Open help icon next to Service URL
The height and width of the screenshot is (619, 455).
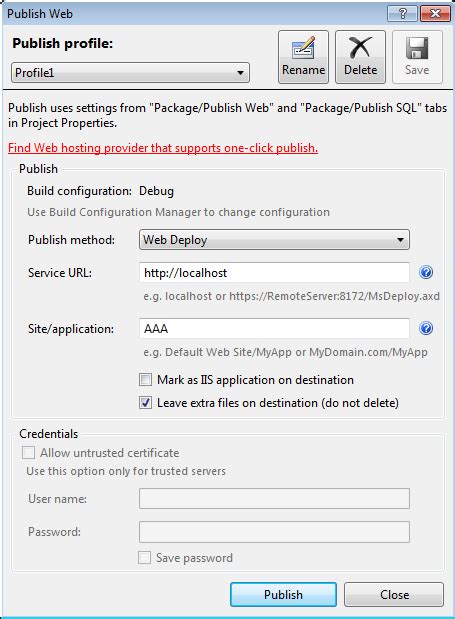pyautogui.click(x=426, y=272)
